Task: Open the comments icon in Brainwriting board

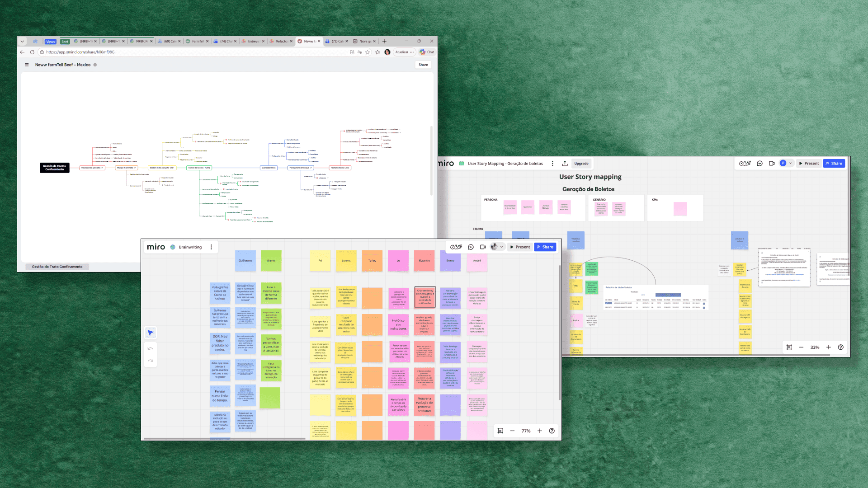Action: coord(471,247)
